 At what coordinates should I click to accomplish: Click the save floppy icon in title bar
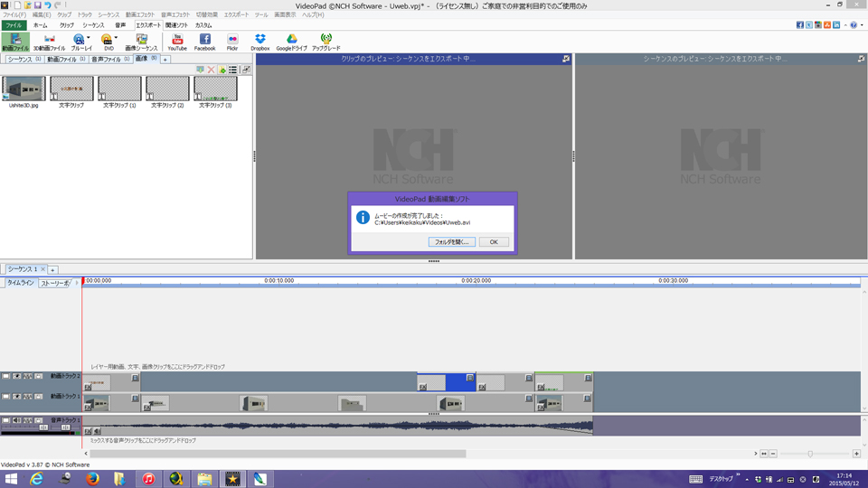[x=37, y=5]
